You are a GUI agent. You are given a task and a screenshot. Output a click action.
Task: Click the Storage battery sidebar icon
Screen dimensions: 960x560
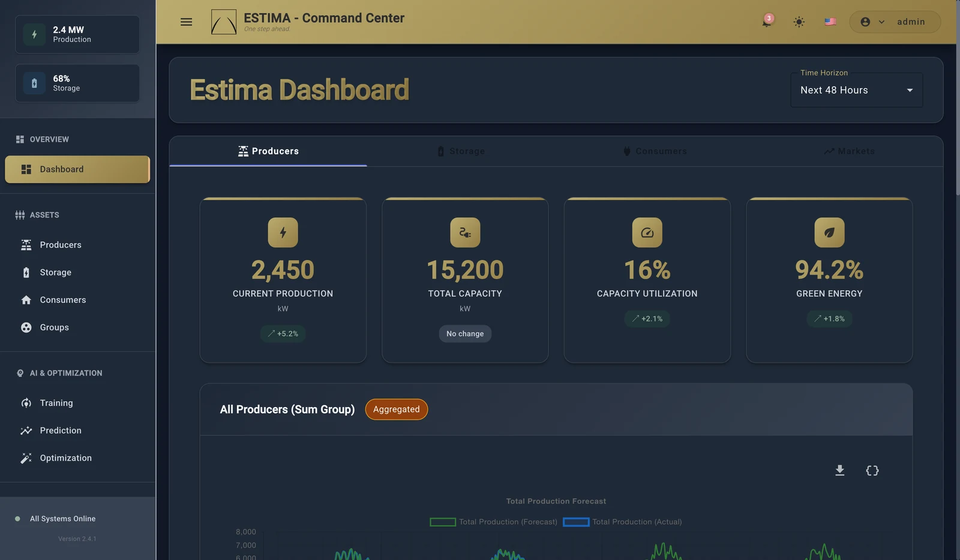(x=26, y=272)
